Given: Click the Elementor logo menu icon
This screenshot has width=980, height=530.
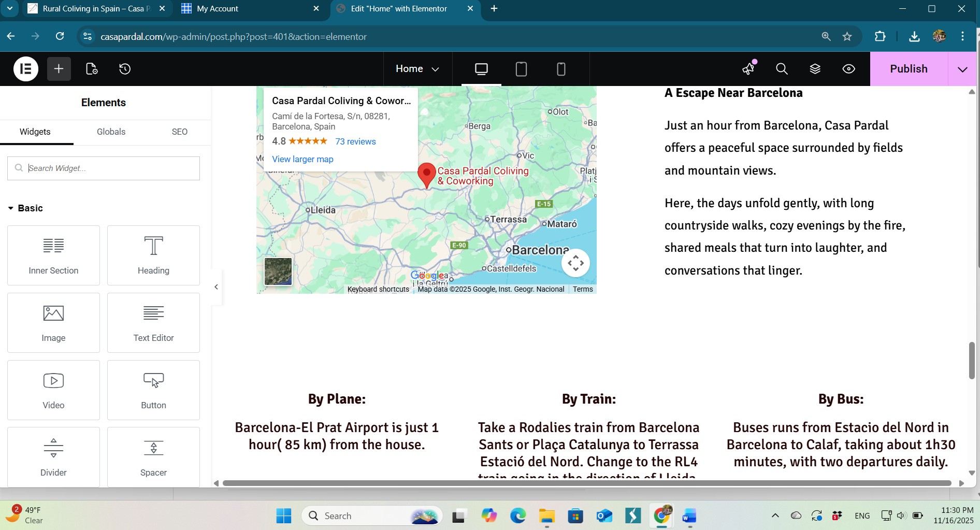Looking at the screenshot, I should click(x=26, y=69).
